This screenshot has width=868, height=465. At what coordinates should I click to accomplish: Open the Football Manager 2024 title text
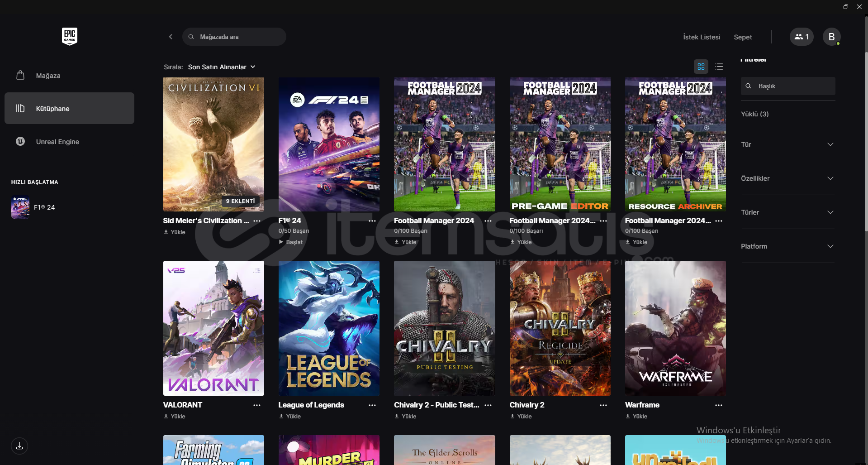click(x=434, y=221)
